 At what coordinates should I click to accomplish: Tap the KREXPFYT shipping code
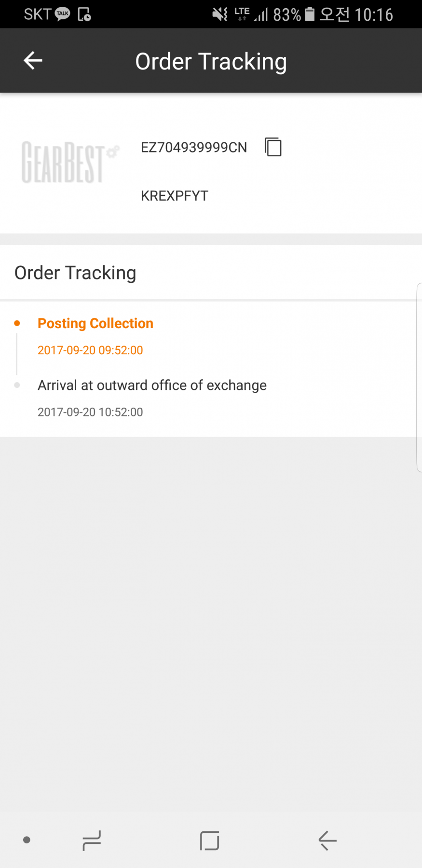175,195
